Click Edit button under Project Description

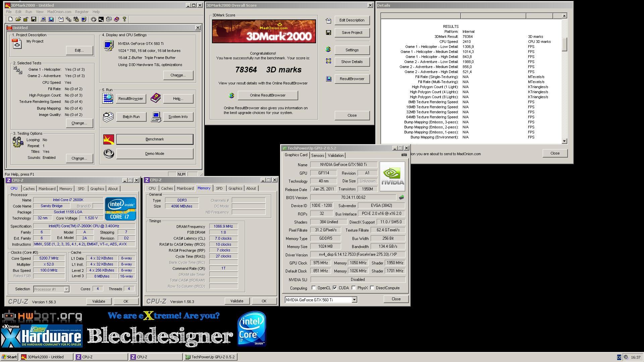pos(79,50)
